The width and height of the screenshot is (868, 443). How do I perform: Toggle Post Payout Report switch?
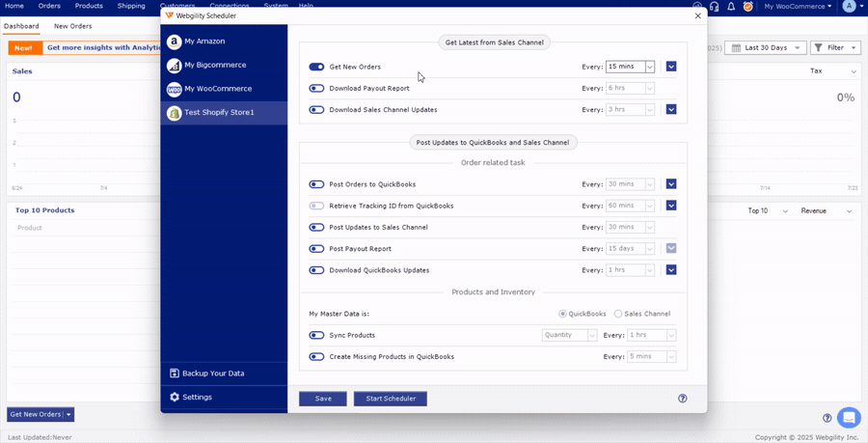(x=316, y=249)
